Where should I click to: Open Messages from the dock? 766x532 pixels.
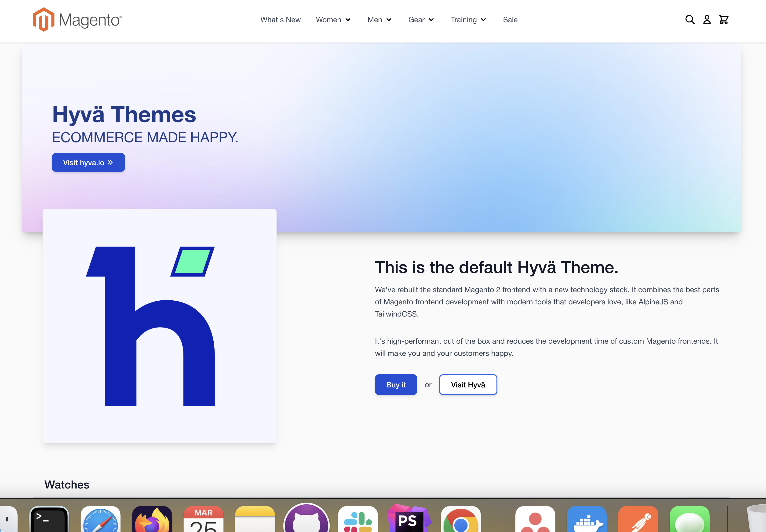click(x=690, y=519)
